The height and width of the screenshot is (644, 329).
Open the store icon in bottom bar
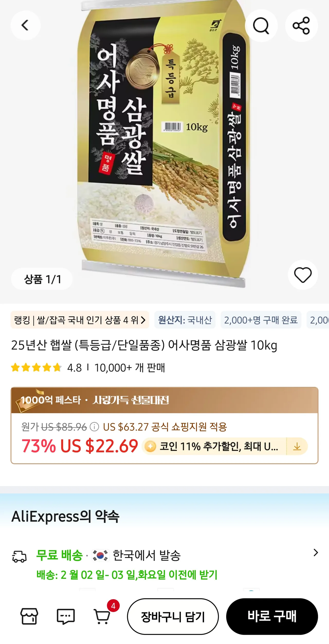29,616
